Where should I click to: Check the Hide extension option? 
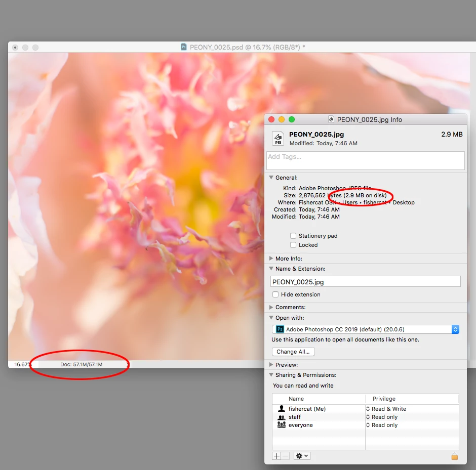coord(275,294)
